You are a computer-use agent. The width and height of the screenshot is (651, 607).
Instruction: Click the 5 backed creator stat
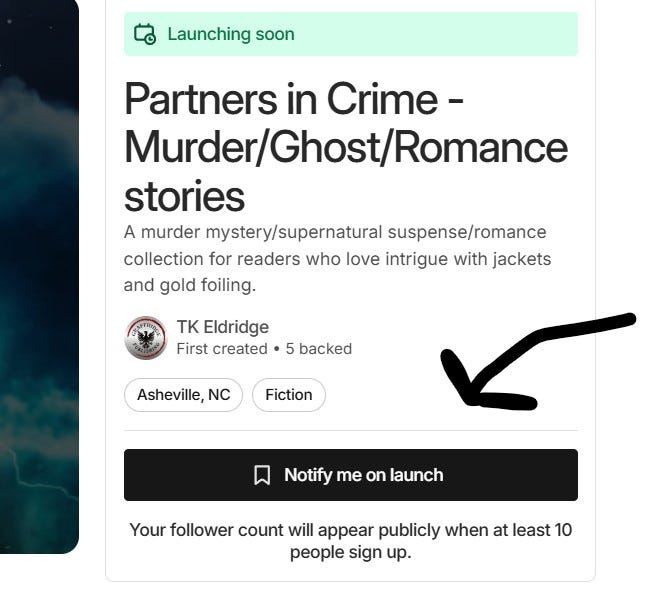pos(319,349)
